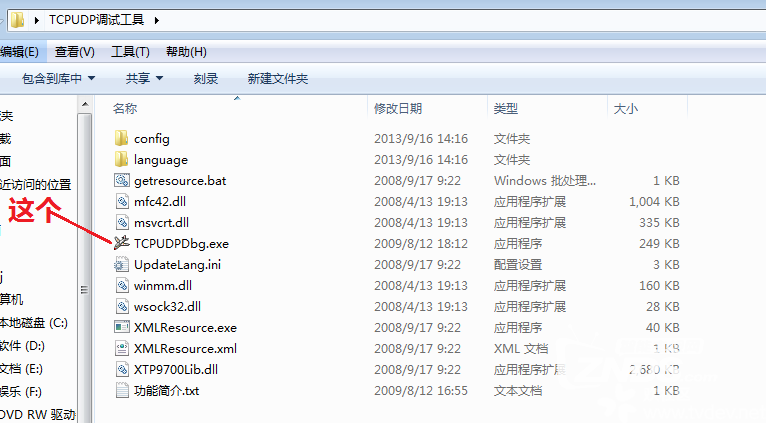The height and width of the screenshot is (423, 766).
Task: Open the 查看(V) menu
Action: tap(75, 51)
